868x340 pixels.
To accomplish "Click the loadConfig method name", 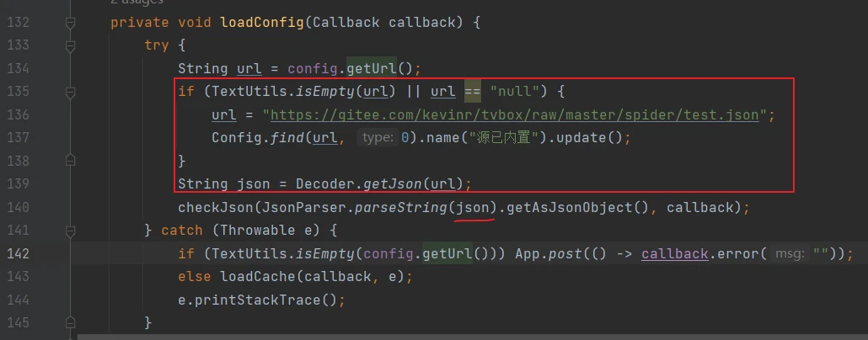I will click(261, 22).
